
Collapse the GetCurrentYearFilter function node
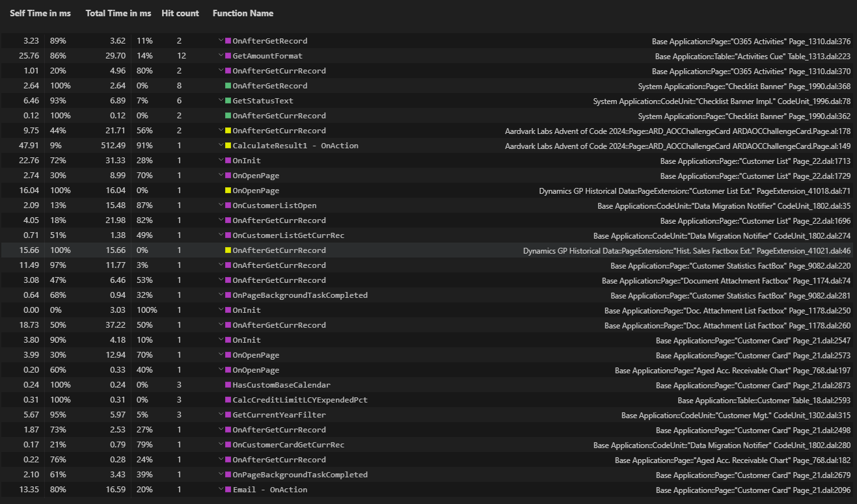point(221,415)
